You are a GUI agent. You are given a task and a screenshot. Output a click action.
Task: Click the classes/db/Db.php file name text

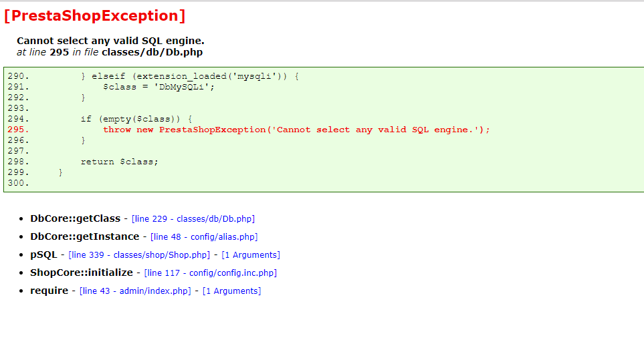coord(152,52)
